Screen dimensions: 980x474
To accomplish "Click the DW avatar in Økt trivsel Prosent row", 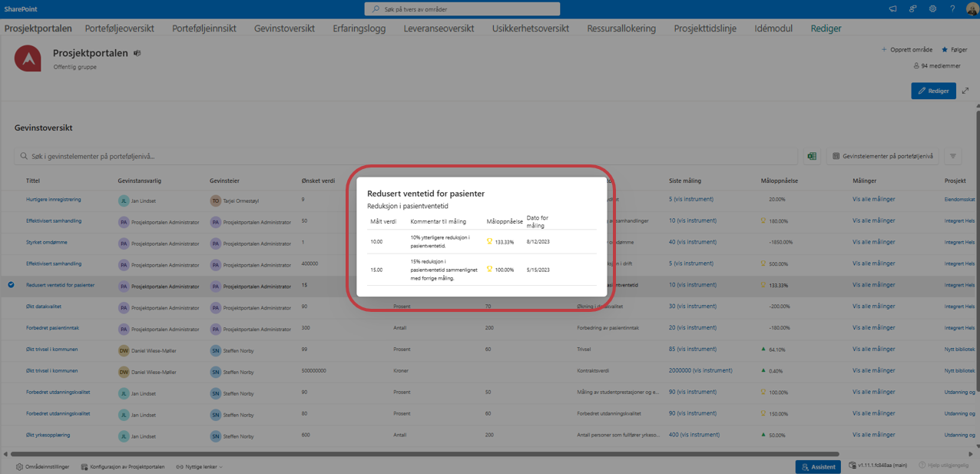I will pyautogui.click(x=124, y=350).
